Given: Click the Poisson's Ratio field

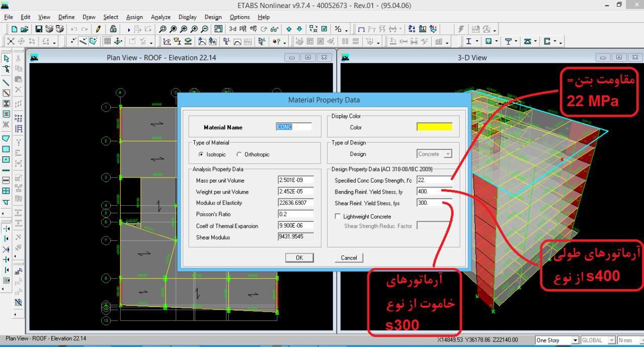Looking at the screenshot, I should pyautogui.click(x=296, y=214).
